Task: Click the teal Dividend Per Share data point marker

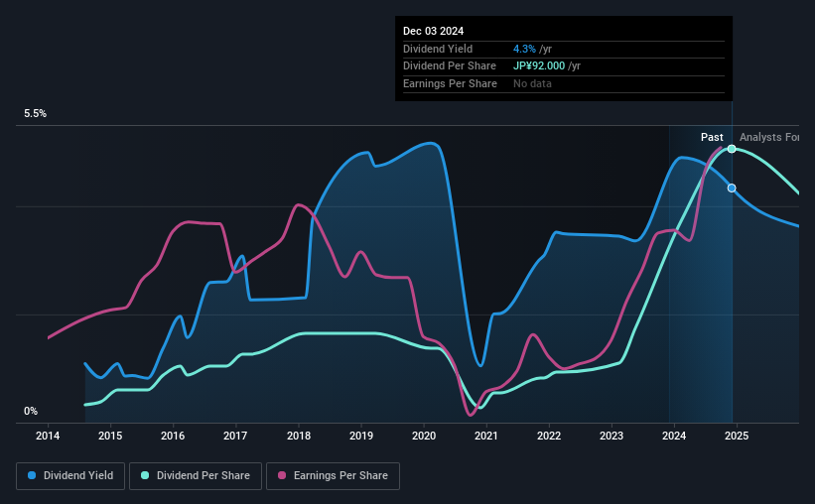Action: pos(732,149)
